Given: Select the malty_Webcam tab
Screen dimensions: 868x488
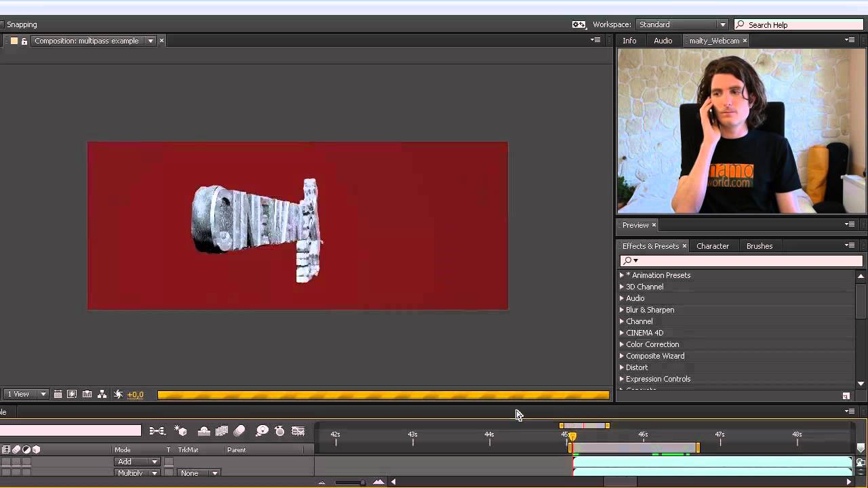Looking at the screenshot, I should pyautogui.click(x=714, y=41).
